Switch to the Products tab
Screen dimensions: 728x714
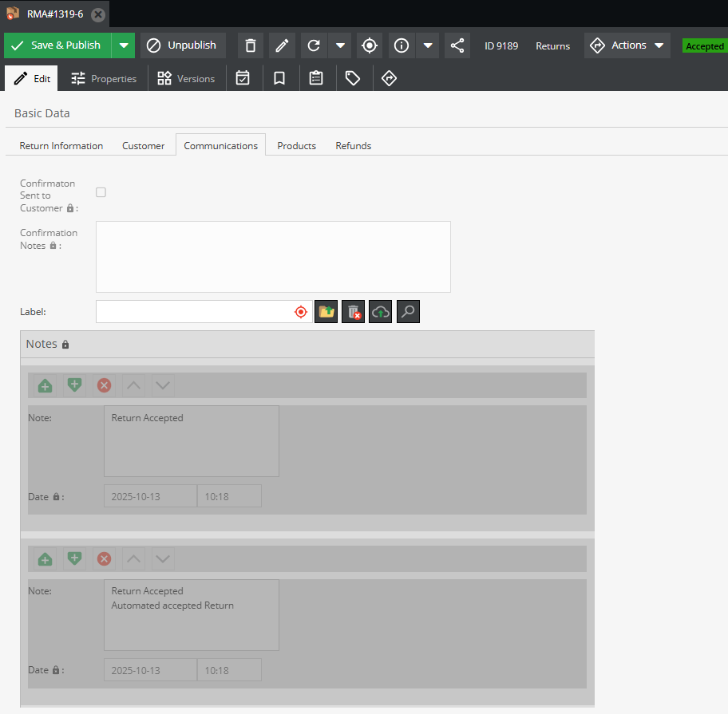tap(296, 146)
